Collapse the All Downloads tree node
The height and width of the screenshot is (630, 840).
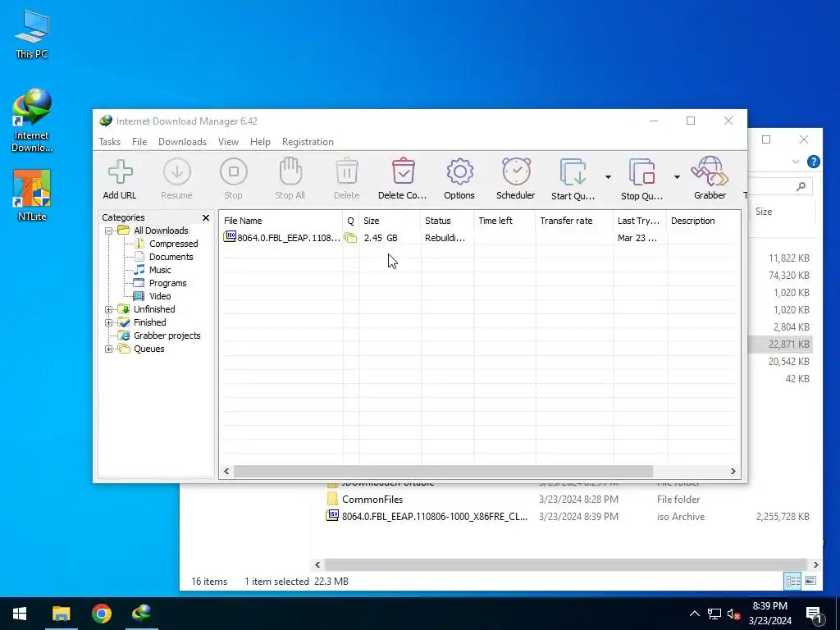coord(109,231)
